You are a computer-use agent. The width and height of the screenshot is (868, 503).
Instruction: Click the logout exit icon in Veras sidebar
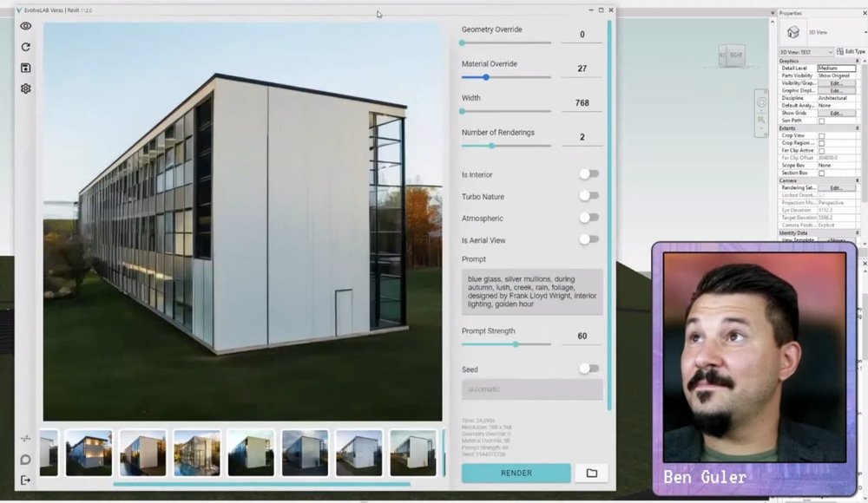[25, 480]
